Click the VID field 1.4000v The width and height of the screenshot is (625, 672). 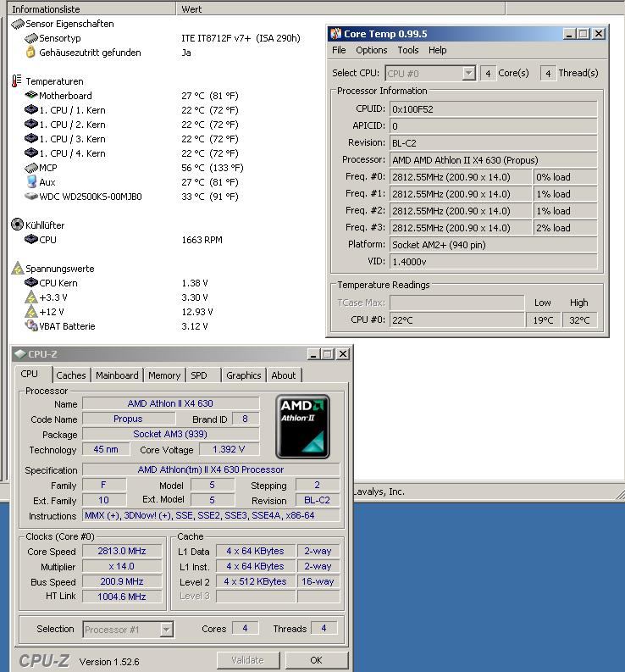coord(493,262)
